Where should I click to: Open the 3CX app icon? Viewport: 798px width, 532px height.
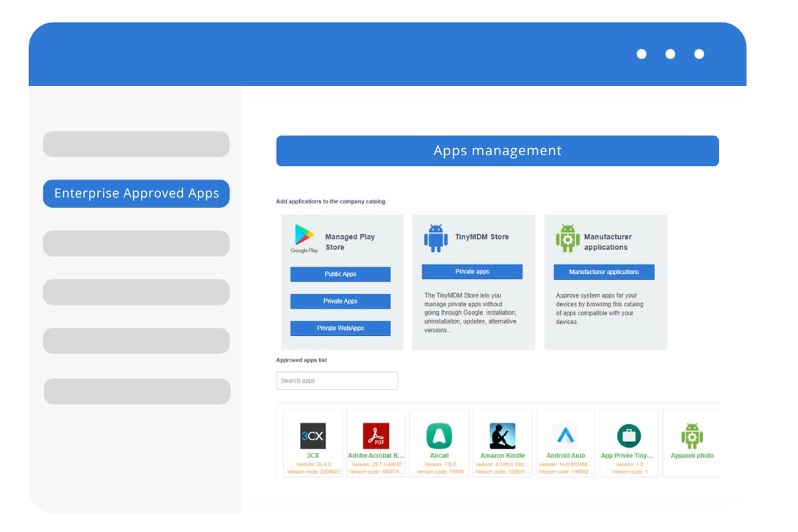click(313, 436)
